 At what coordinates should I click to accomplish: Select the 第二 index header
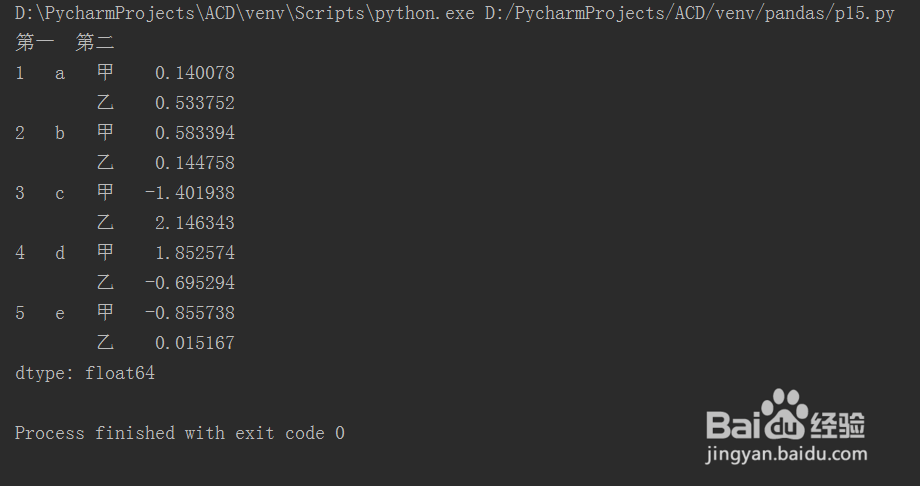click(x=95, y=42)
